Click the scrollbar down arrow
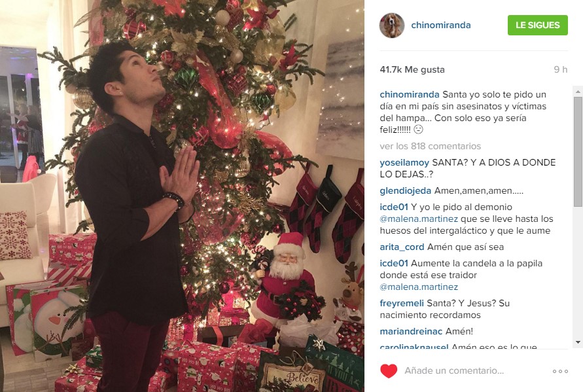This screenshot has width=583, height=392. point(578,342)
